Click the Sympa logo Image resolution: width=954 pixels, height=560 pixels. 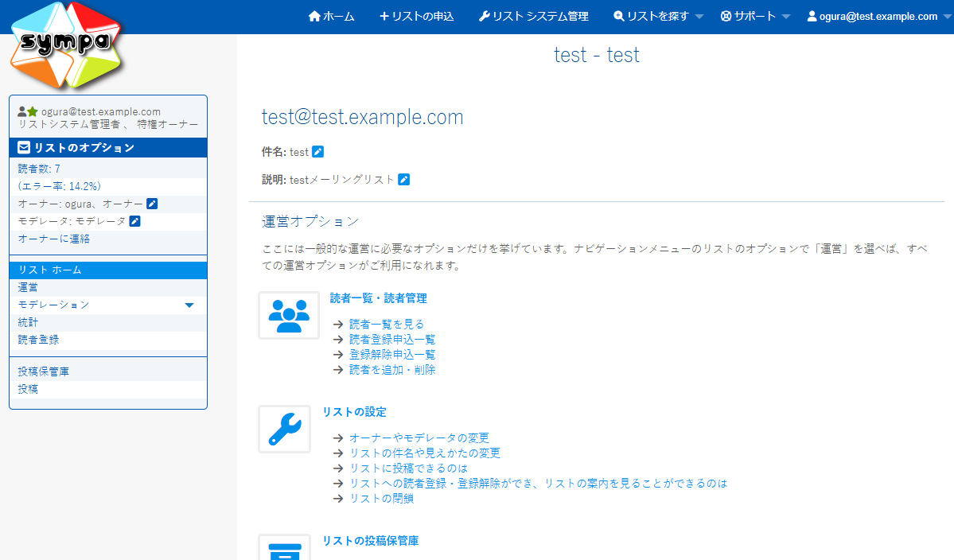pyautogui.click(x=66, y=45)
